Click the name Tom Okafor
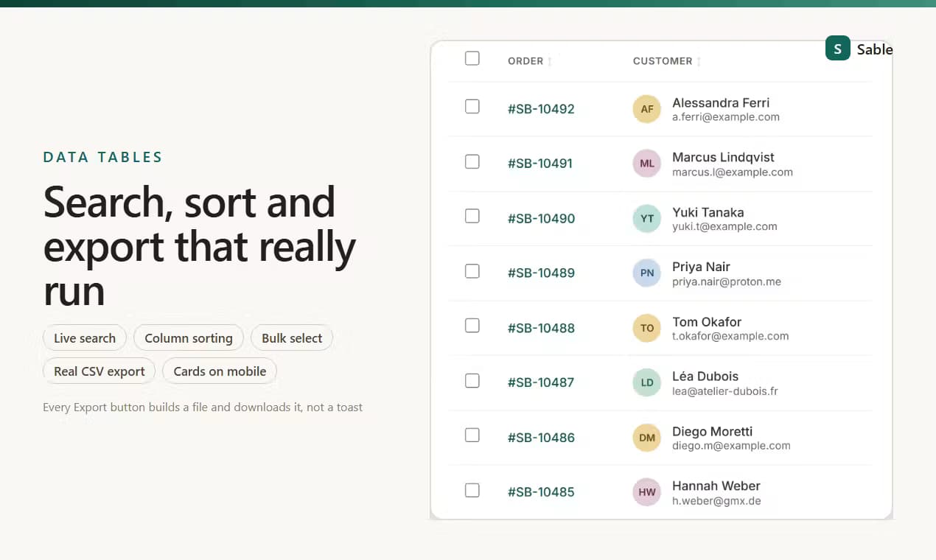The width and height of the screenshot is (936, 560). [707, 322]
